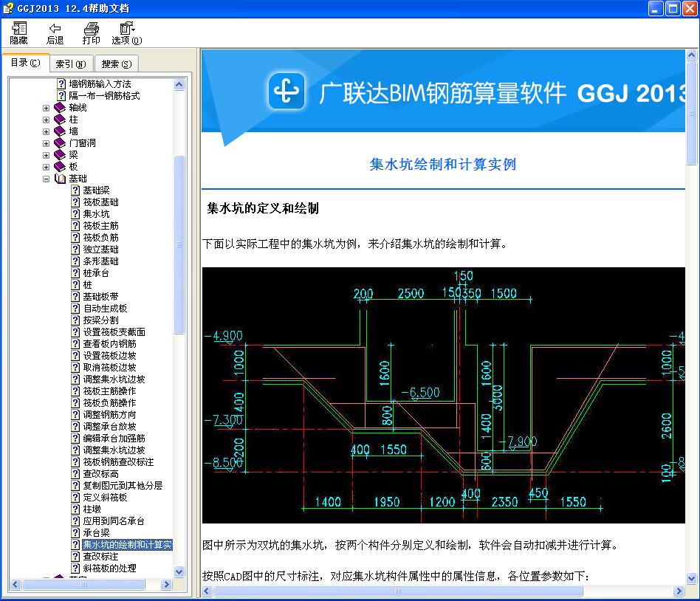Click the tree panel scroll-down arrow
700x601 pixels.
click(x=179, y=571)
